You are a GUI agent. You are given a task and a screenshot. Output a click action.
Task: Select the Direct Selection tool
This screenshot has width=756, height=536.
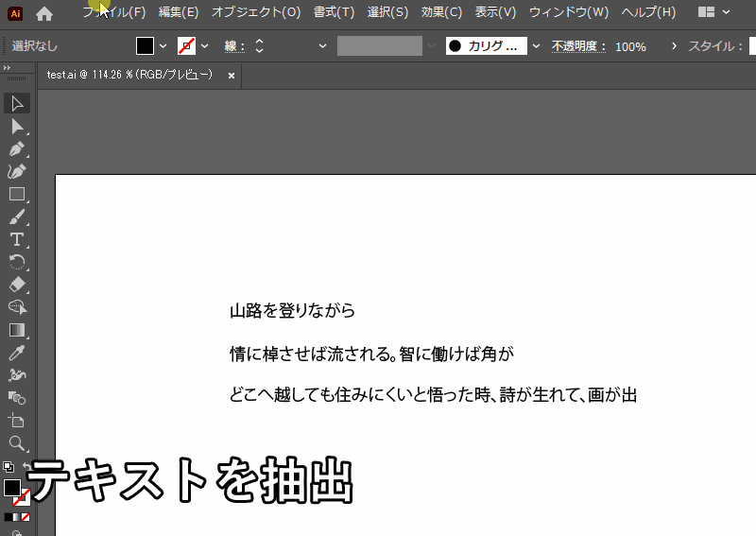click(17, 127)
